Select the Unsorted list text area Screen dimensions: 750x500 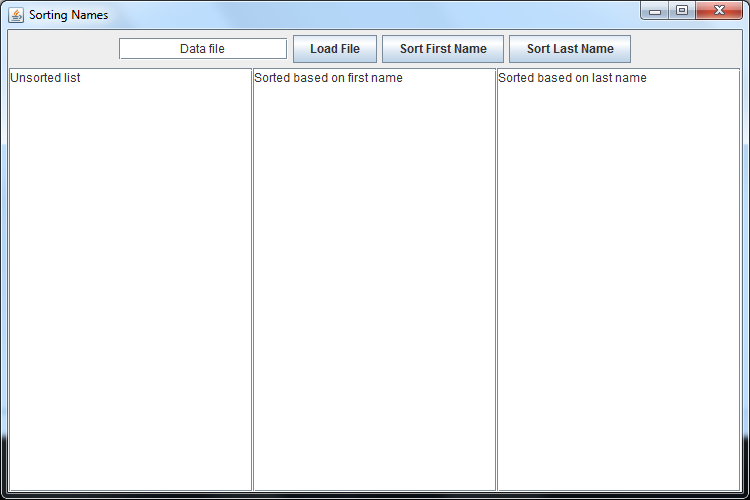pyautogui.click(x=131, y=279)
